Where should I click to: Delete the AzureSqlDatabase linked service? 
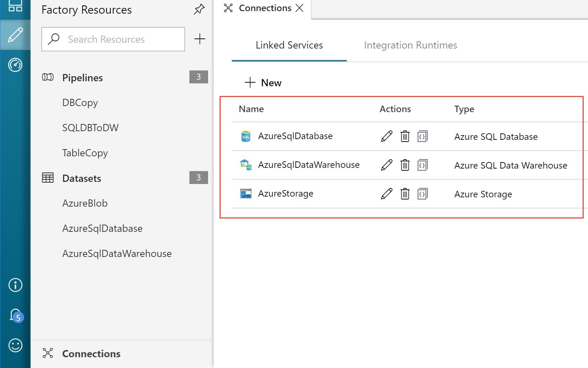coord(405,136)
